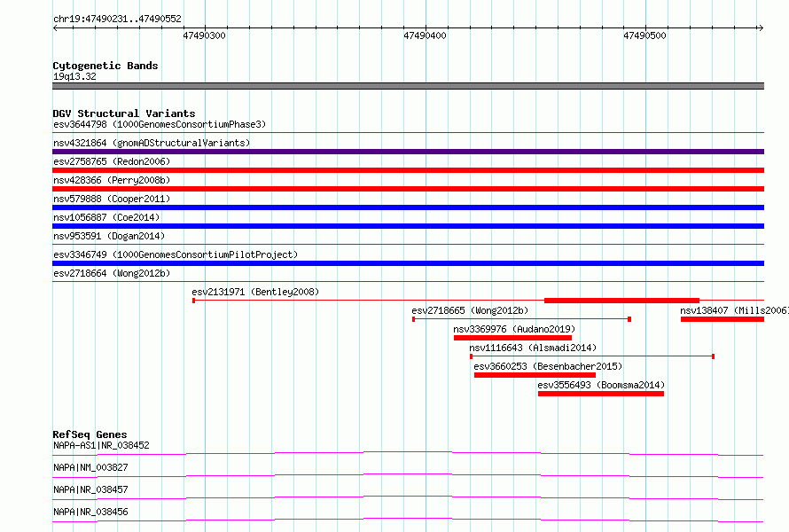789x532 pixels.
Task: Open variant nsv138407 (Mills2006) label
Action: pos(734,310)
